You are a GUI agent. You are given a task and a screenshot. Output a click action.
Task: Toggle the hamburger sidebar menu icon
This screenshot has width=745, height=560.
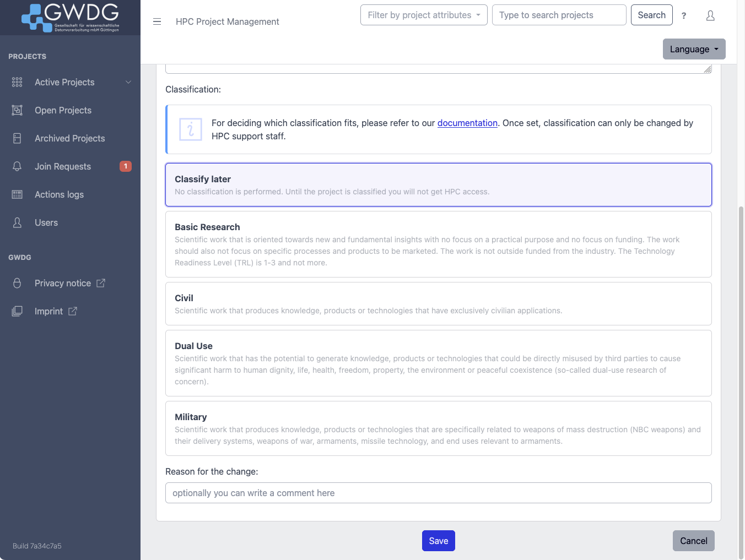pyautogui.click(x=157, y=21)
